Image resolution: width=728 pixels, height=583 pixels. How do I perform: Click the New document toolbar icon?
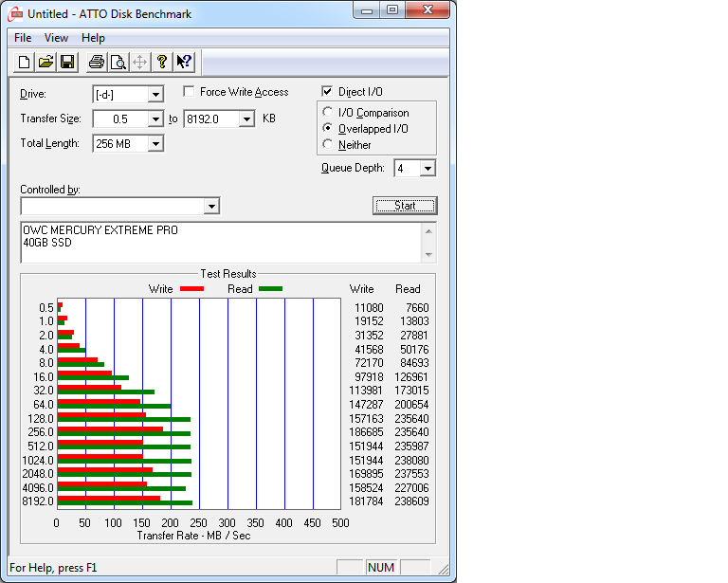(x=24, y=63)
